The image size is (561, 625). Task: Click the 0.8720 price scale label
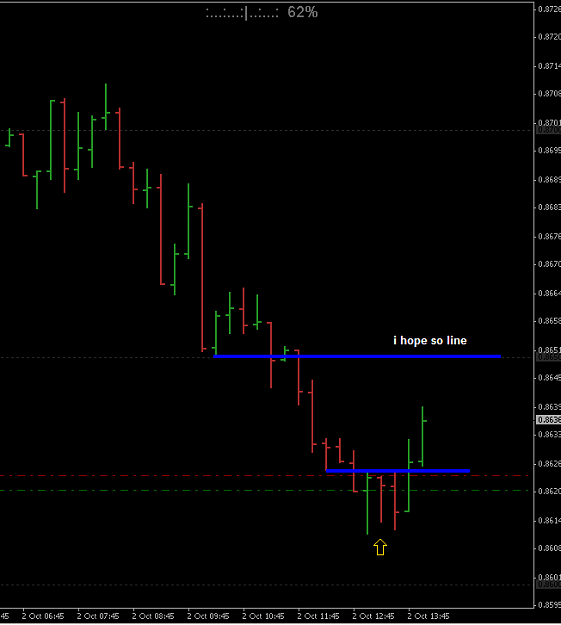[549, 37]
